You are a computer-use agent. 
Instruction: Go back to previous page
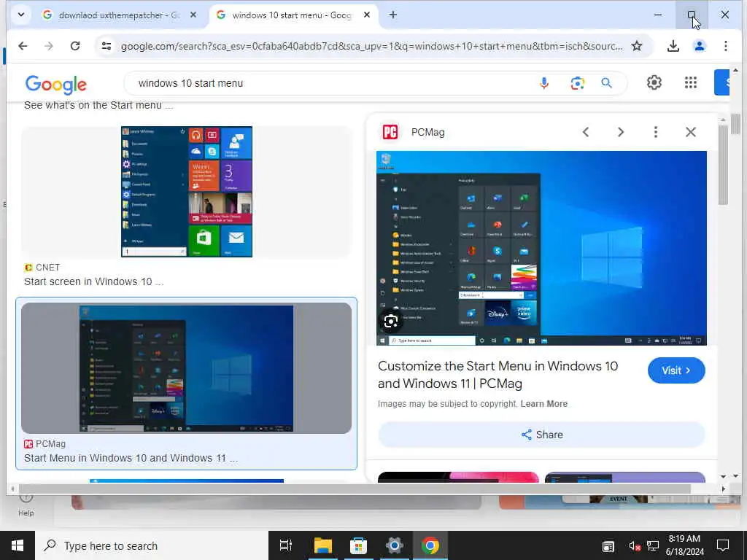coord(23,46)
